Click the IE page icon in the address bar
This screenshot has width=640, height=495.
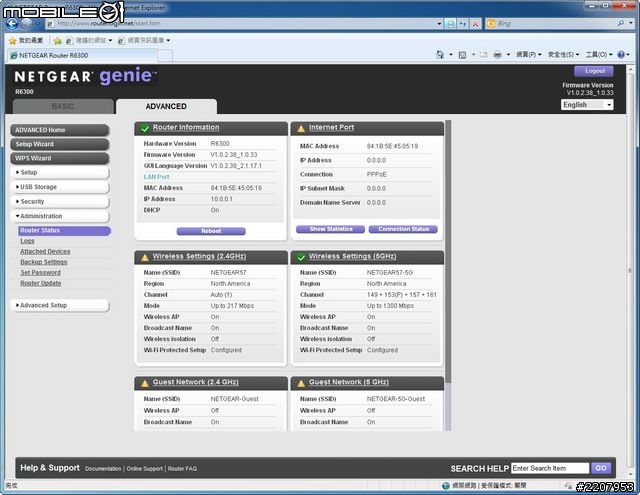51,24
